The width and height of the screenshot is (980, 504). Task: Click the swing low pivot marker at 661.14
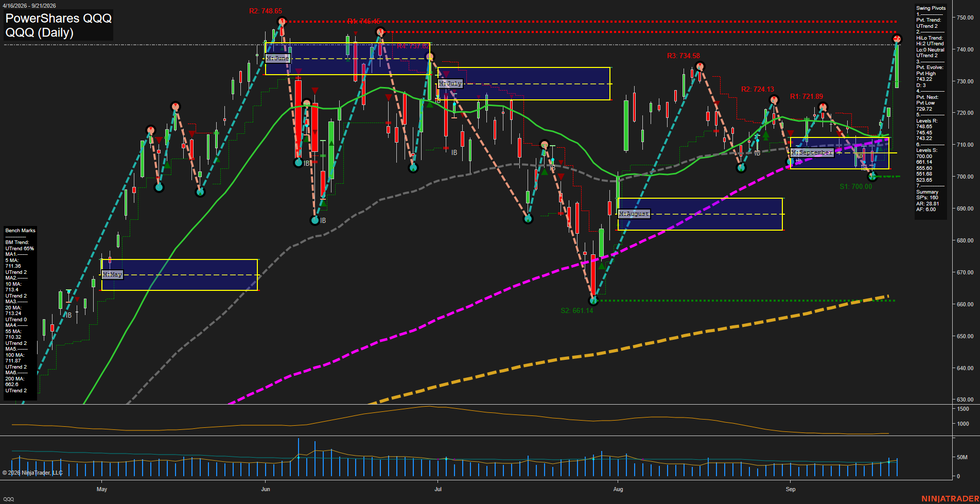click(593, 300)
